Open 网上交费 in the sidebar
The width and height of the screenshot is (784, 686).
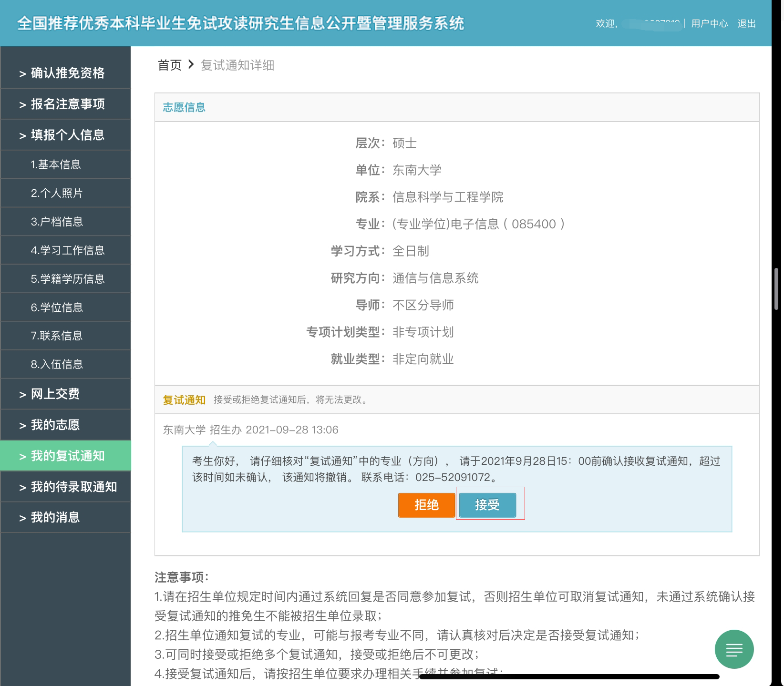(x=66, y=394)
